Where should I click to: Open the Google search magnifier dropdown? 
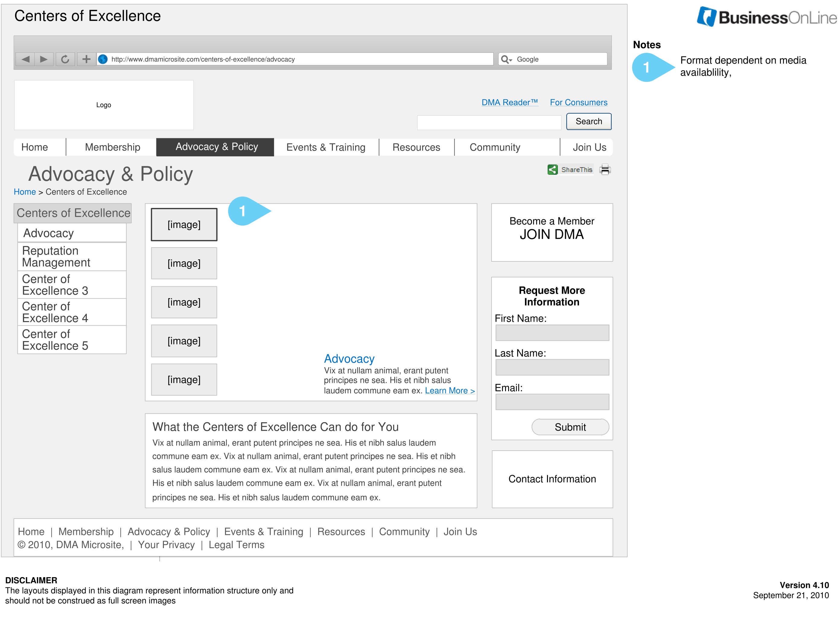506,59
